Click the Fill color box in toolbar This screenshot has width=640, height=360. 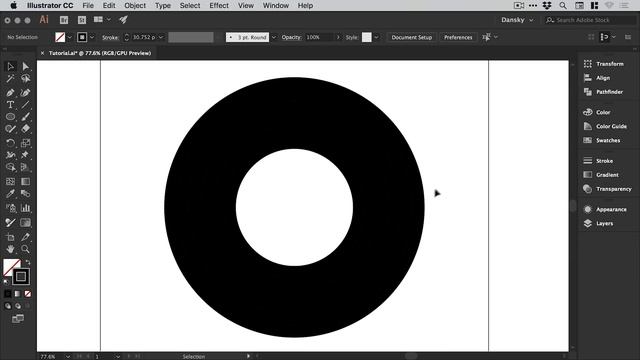pyautogui.click(x=11, y=267)
